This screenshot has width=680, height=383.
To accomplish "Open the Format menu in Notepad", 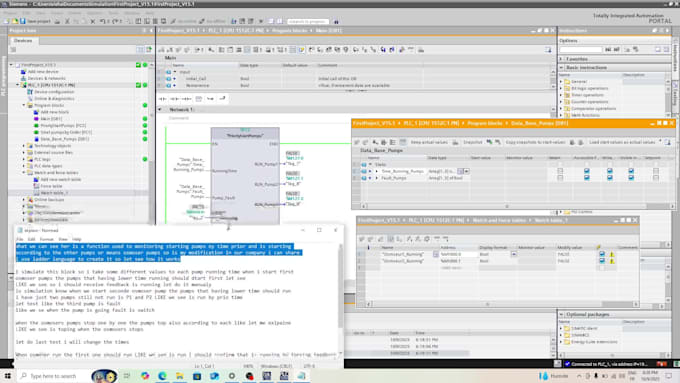I will click(47, 239).
